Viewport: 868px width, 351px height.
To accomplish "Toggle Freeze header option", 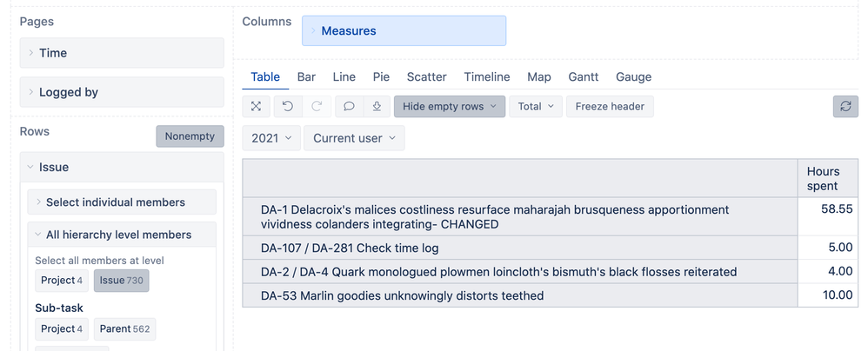I will 610,107.
